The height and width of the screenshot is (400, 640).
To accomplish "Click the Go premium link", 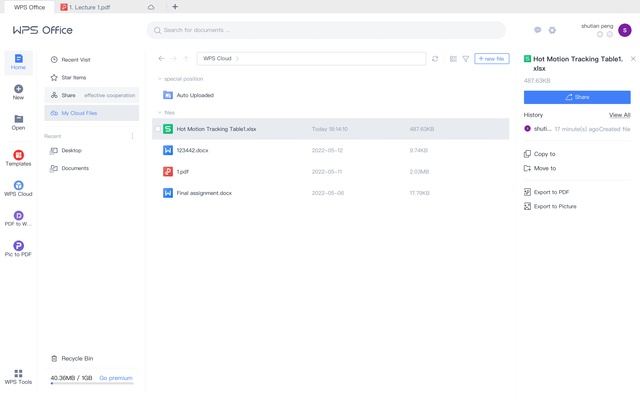I will click(x=116, y=378).
